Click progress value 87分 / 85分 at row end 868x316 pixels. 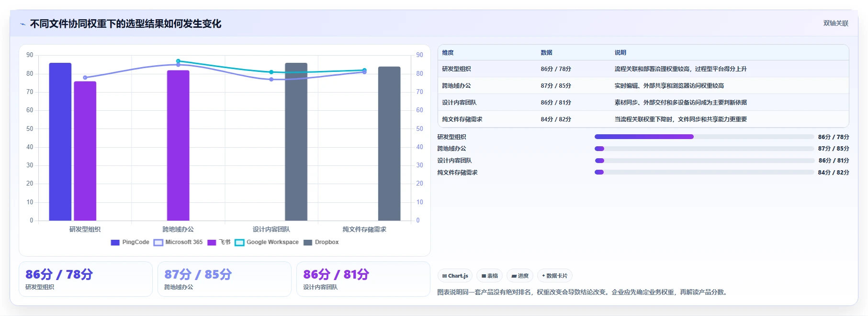click(834, 149)
